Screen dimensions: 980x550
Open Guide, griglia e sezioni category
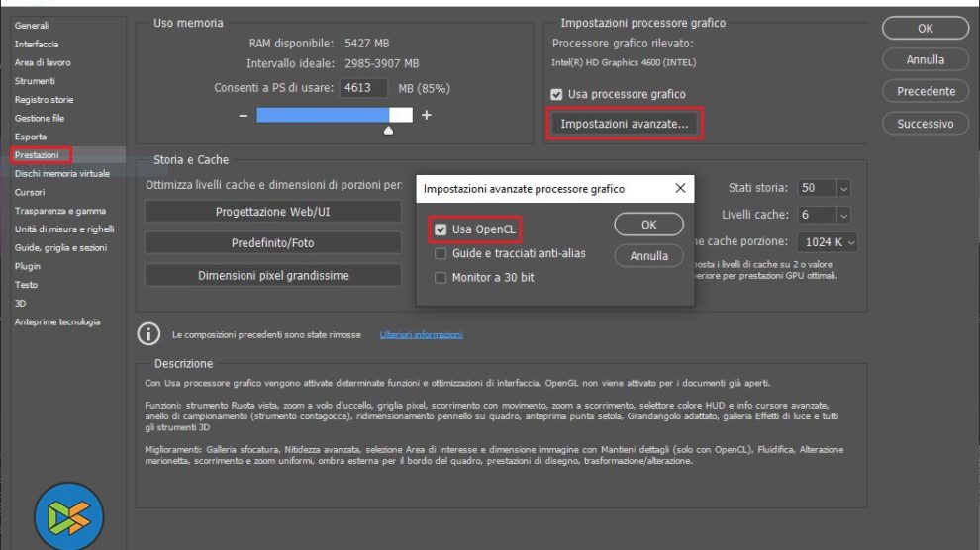coord(60,248)
